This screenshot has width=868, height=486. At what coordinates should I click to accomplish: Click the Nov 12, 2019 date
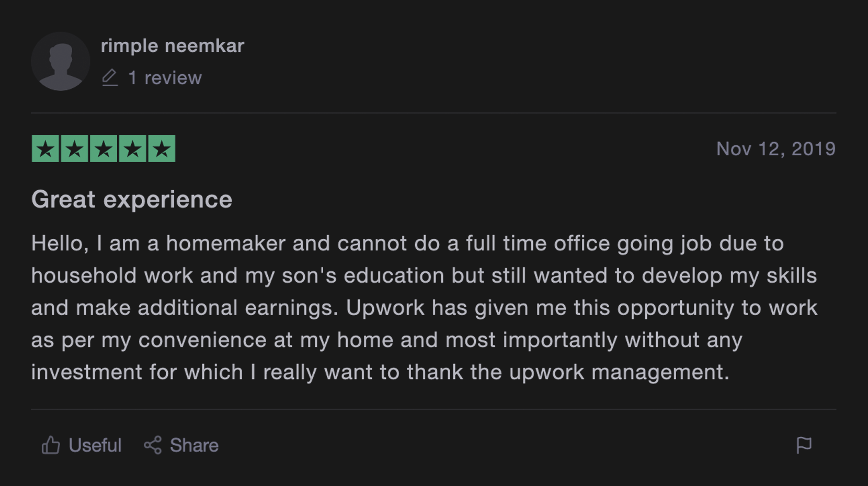tap(776, 149)
